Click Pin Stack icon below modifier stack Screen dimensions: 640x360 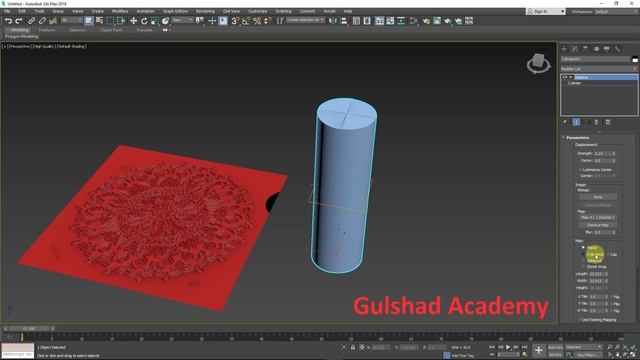point(564,122)
